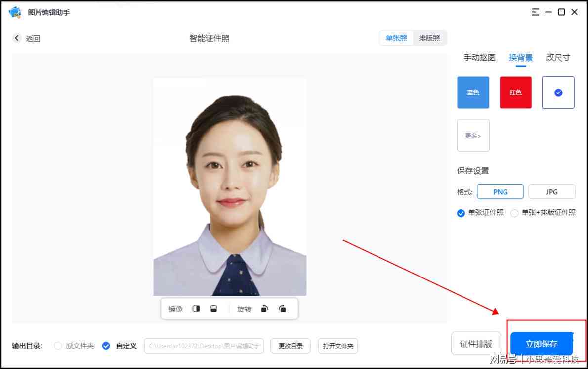Switch to 排版照 tab

pyautogui.click(x=429, y=38)
